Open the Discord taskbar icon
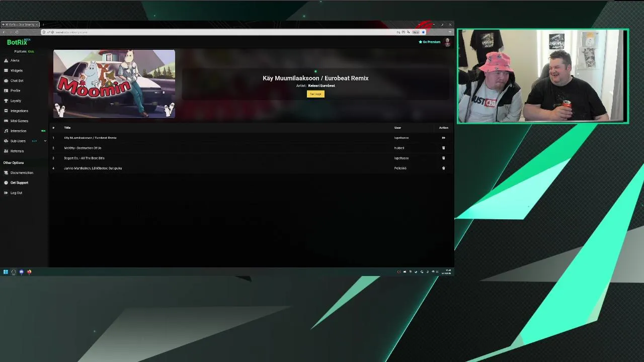The width and height of the screenshot is (644, 362). pyautogui.click(x=21, y=272)
